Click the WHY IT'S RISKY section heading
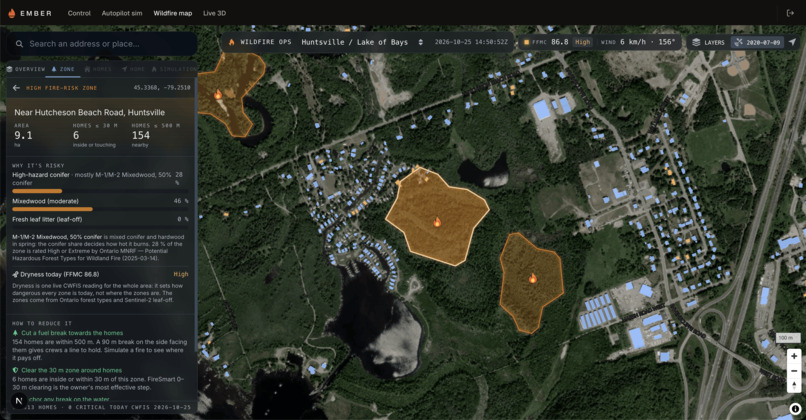This screenshot has width=806, height=420. coord(38,166)
